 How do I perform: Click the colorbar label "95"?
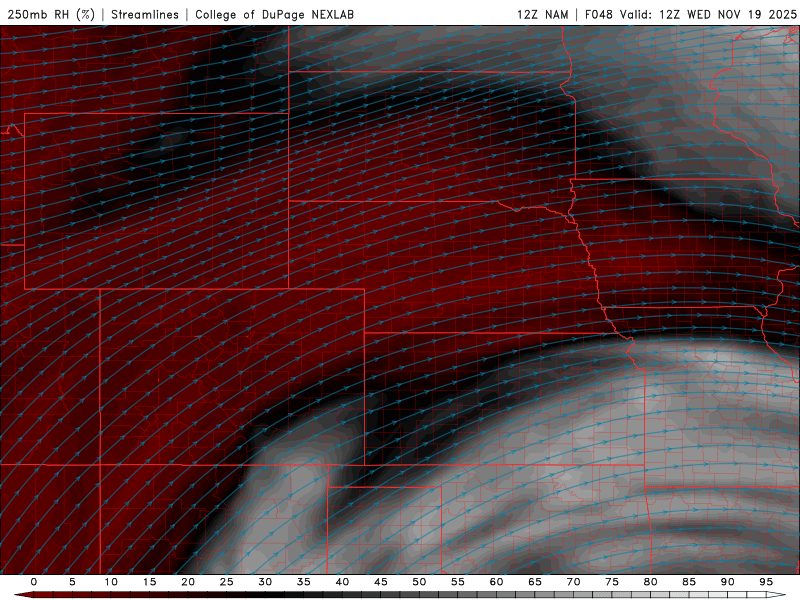click(x=766, y=582)
